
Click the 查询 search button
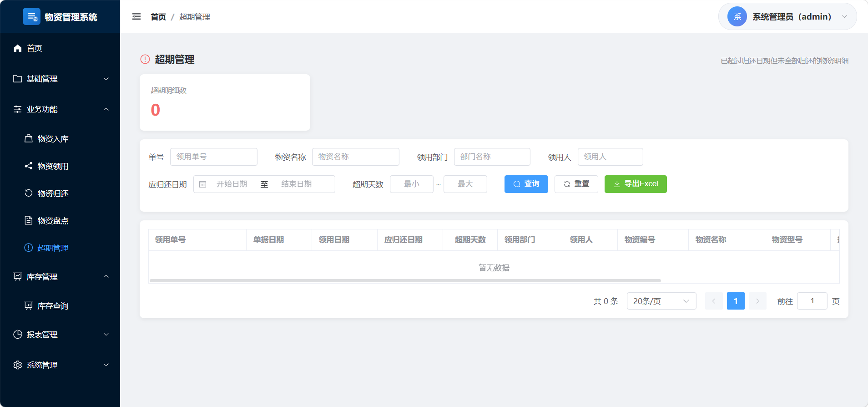526,184
